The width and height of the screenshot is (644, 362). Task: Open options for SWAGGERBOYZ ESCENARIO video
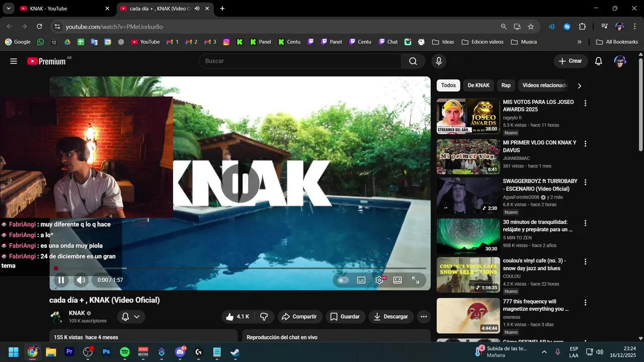[x=585, y=182]
